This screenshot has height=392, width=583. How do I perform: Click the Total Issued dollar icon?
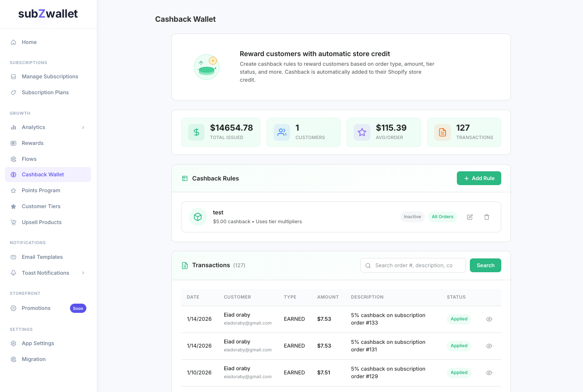pyautogui.click(x=196, y=132)
